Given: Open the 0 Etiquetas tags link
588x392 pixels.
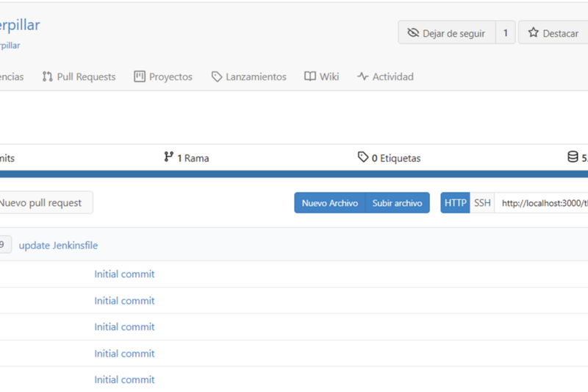Looking at the screenshot, I should (x=390, y=157).
